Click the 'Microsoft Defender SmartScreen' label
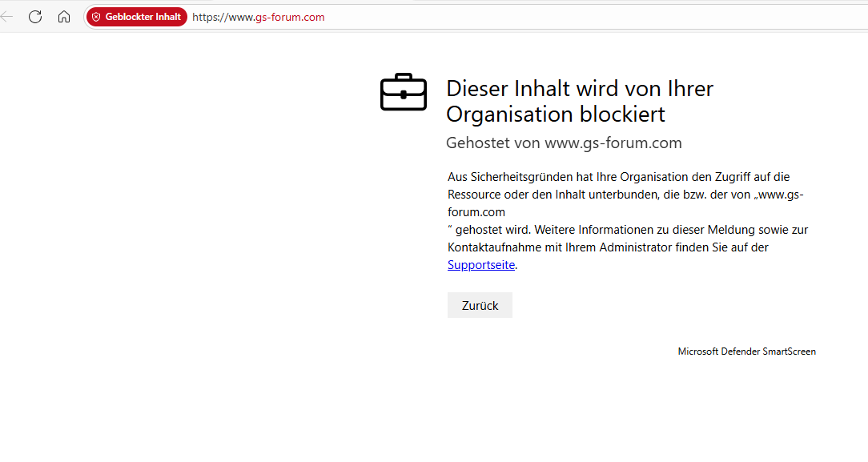The image size is (868, 462). coord(747,352)
